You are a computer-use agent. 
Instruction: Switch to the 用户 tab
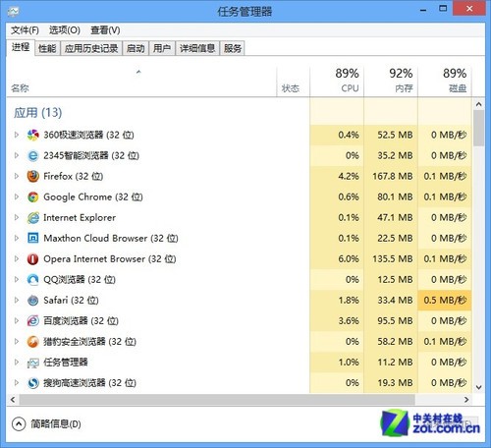click(162, 48)
